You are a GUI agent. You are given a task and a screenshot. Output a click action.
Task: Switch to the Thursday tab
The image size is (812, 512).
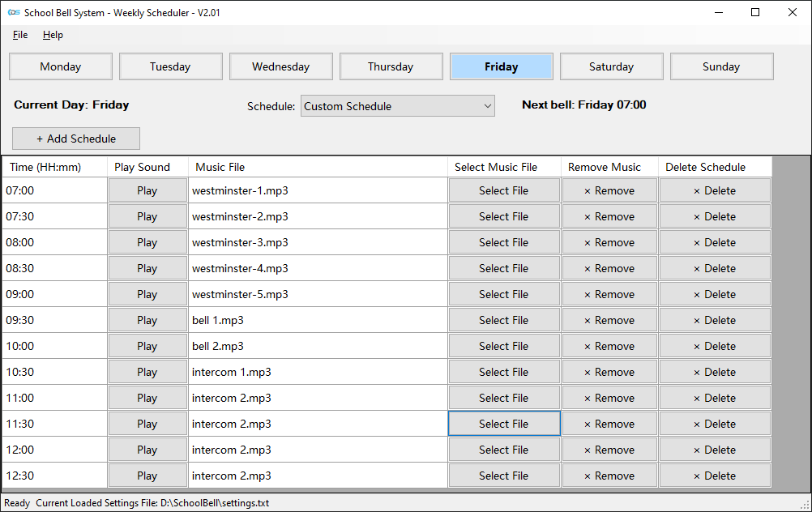tap(391, 66)
